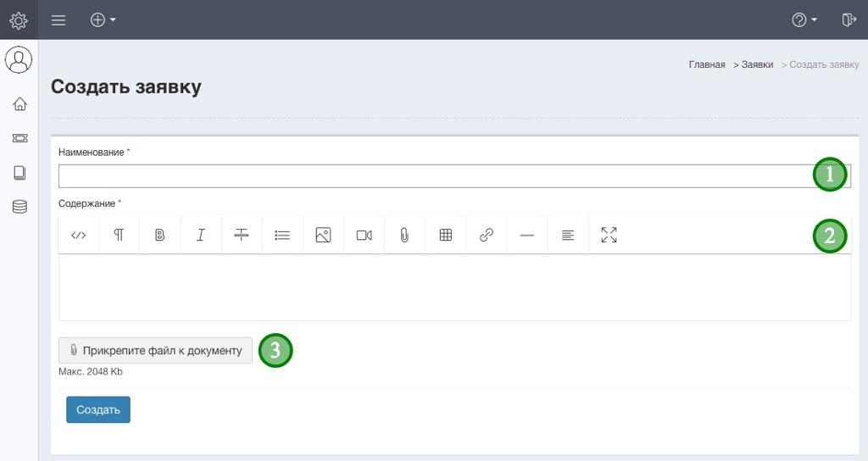
Task: Insert a hyperlink via the link icon
Action: tap(487, 236)
